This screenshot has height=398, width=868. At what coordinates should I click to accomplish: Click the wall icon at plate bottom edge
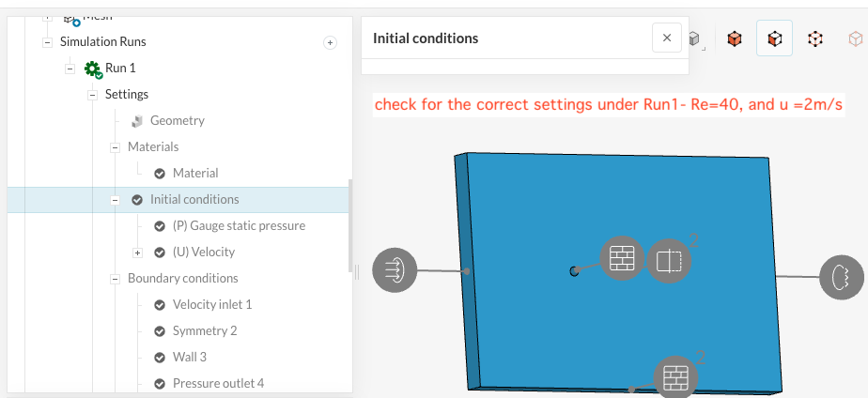(675, 377)
